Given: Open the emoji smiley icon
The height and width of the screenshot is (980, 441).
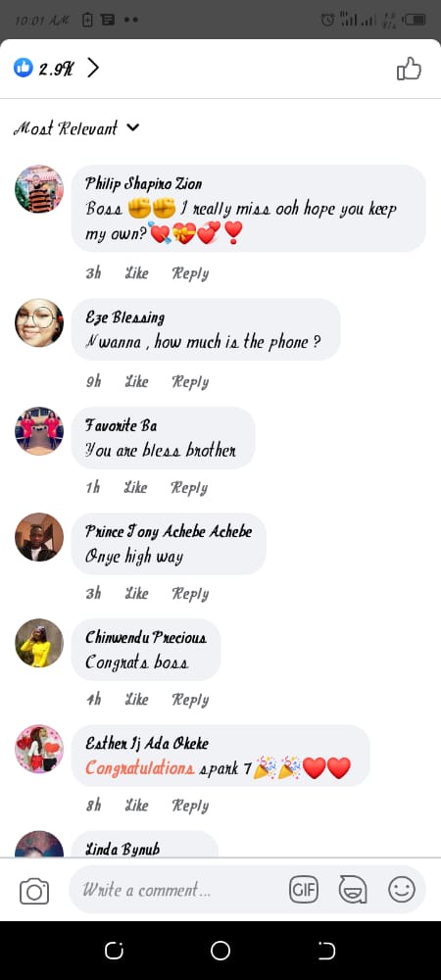Looking at the screenshot, I should coord(402,889).
